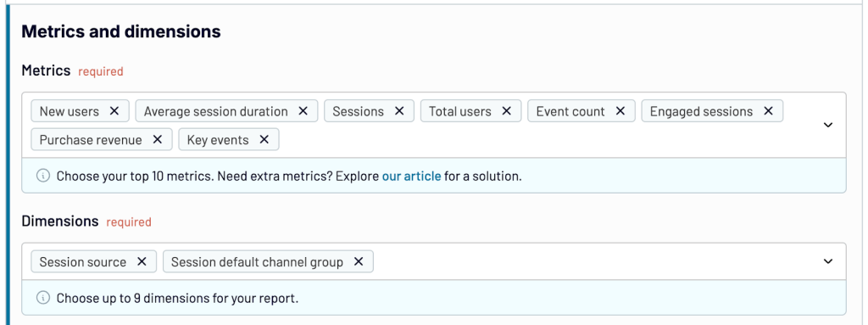This screenshot has width=868, height=325.
Task: Remove Session default channel group dimension
Action: 359,261
